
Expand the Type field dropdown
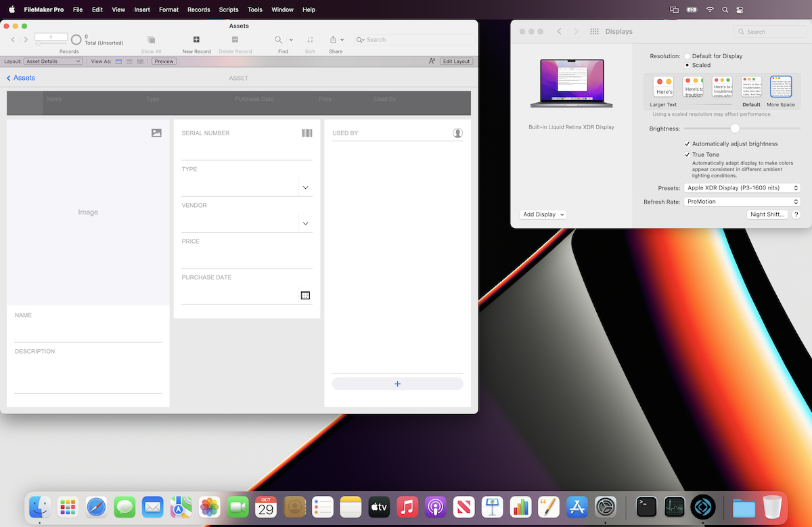305,187
